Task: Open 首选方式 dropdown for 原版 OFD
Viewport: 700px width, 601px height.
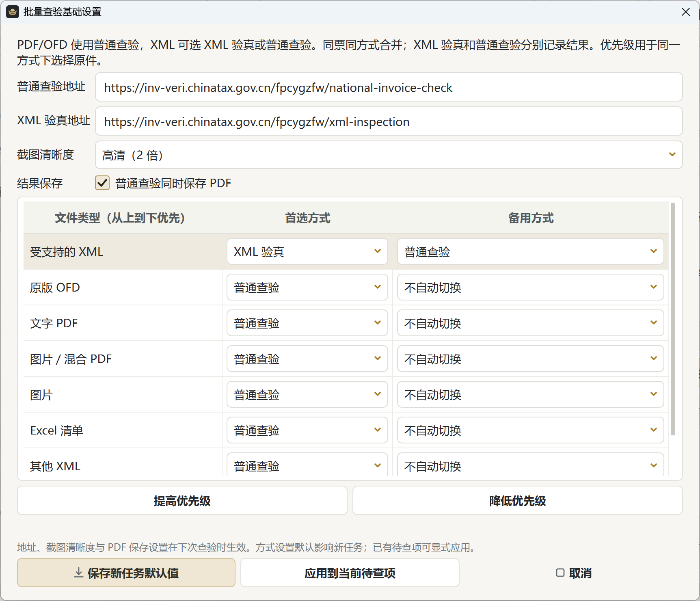Action: point(307,287)
